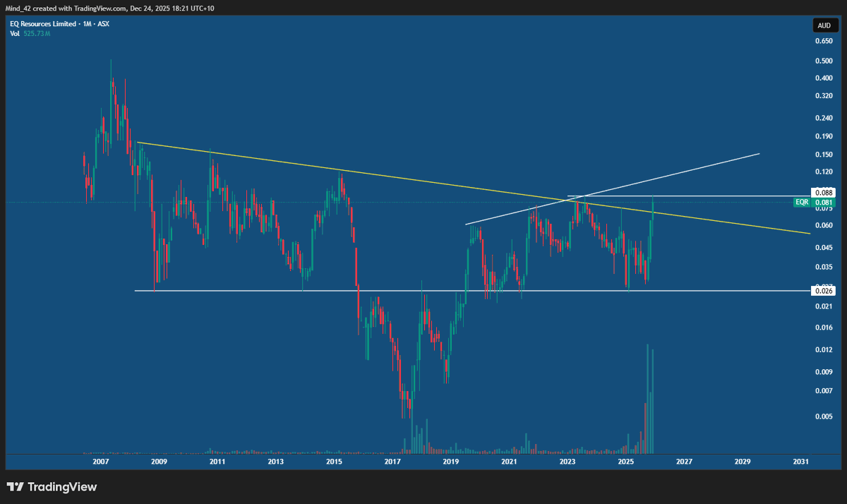The height and width of the screenshot is (504, 847).
Task: Click the 0.320 price axis label
Action: click(823, 95)
